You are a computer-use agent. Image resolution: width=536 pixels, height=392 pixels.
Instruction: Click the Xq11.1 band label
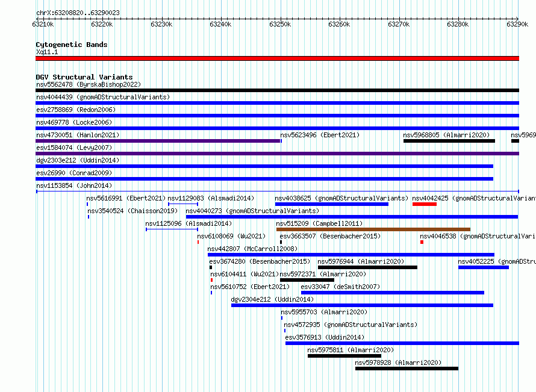click(47, 52)
